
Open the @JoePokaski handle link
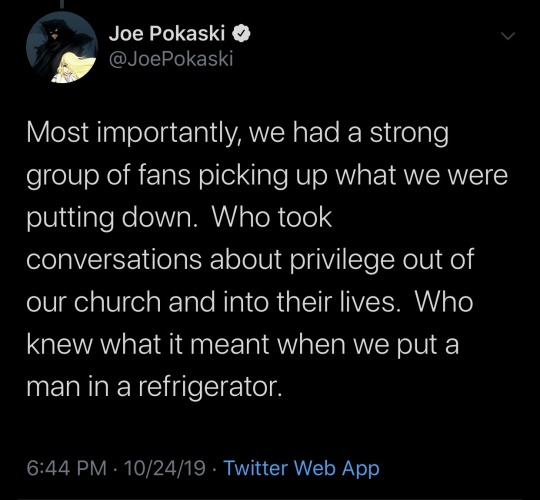171,59
